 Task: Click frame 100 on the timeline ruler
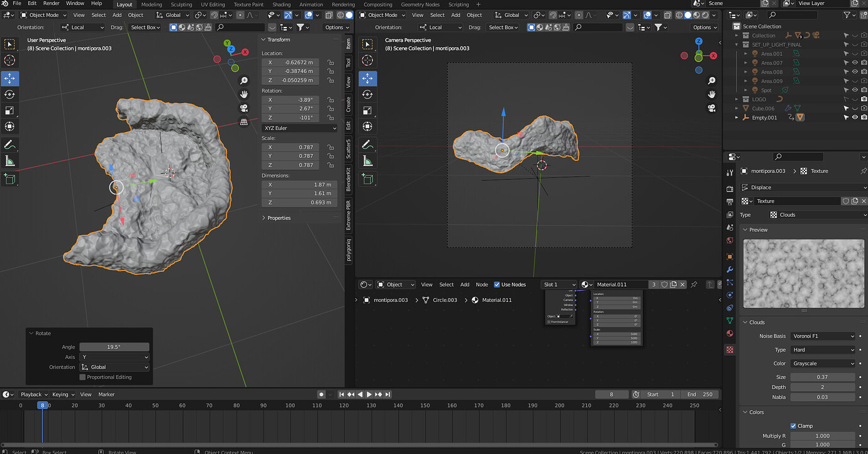[290, 406]
